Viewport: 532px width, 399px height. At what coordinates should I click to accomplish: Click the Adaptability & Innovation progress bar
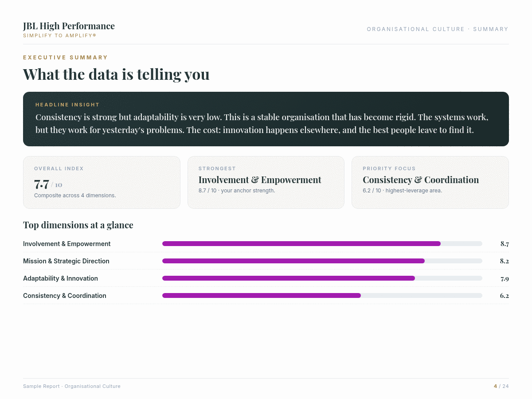tap(322, 278)
